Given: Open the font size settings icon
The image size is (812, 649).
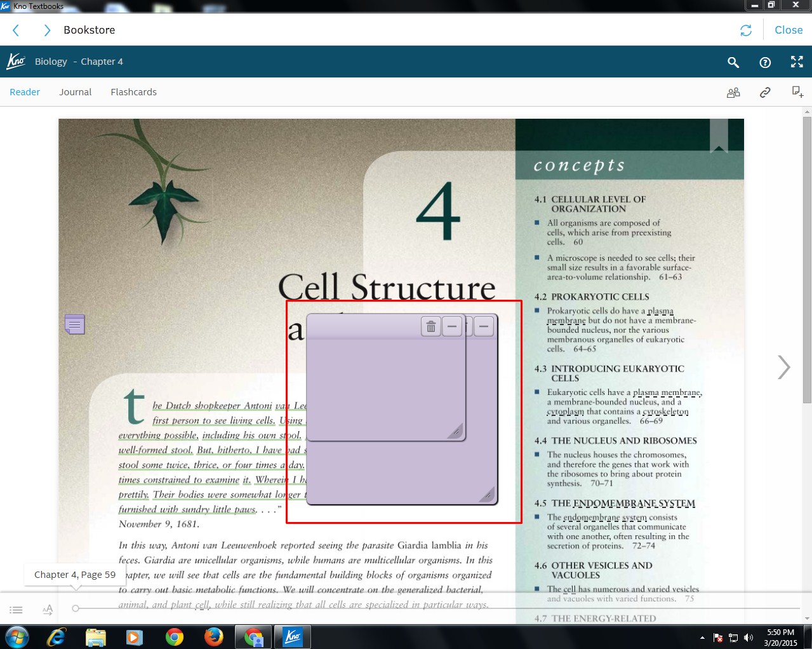Looking at the screenshot, I should pyautogui.click(x=48, y=610).
